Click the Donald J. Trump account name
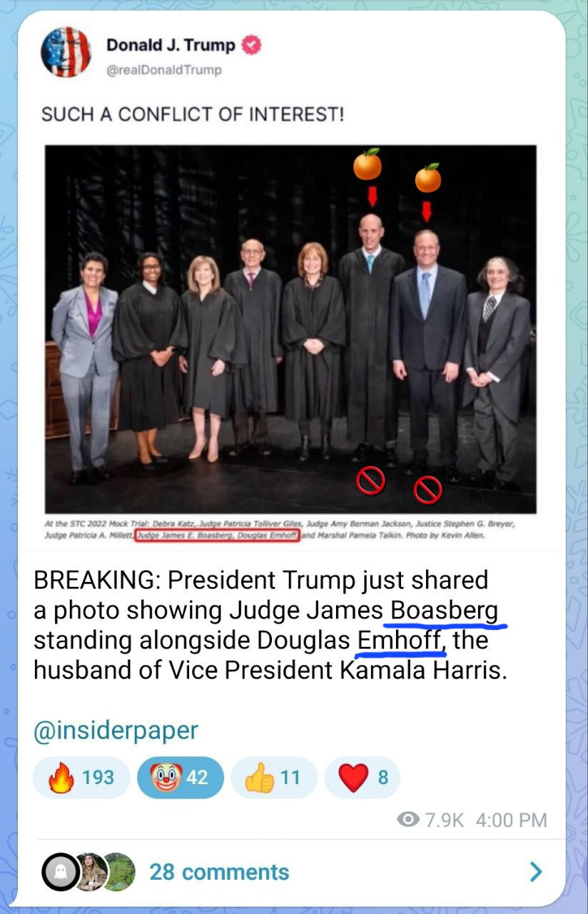 point(171,46)
